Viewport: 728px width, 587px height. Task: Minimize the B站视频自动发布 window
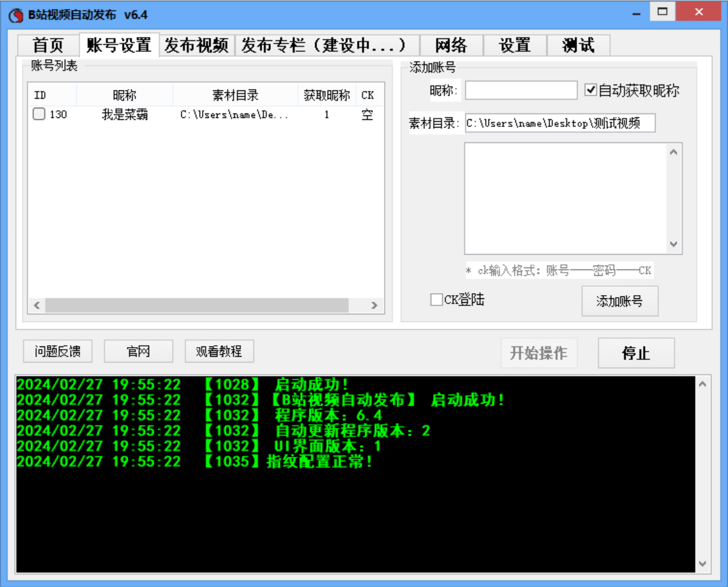(637, 13)
